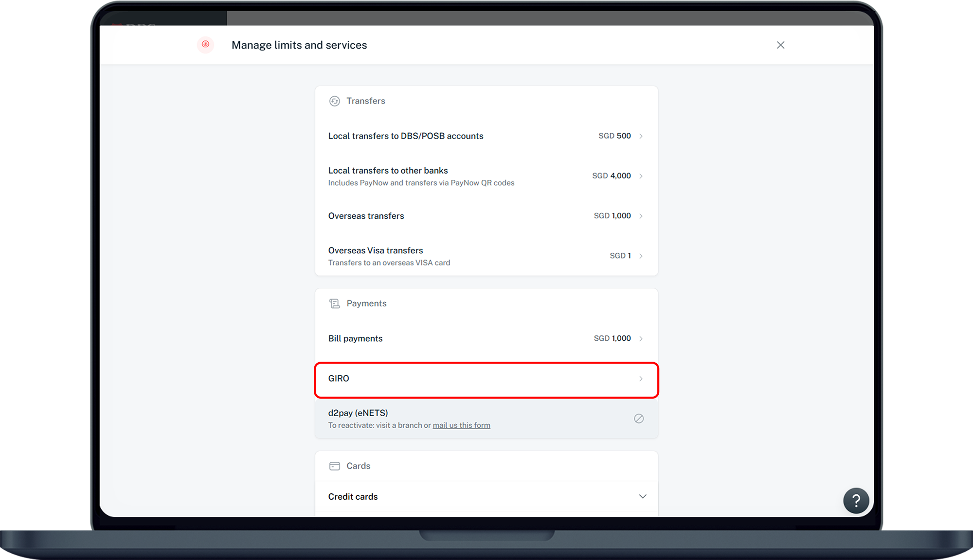Viewport: 973px width, 560px height.
Task: Open Local transfers to DBS/POSB accounts
Action: tap(406, 136)
